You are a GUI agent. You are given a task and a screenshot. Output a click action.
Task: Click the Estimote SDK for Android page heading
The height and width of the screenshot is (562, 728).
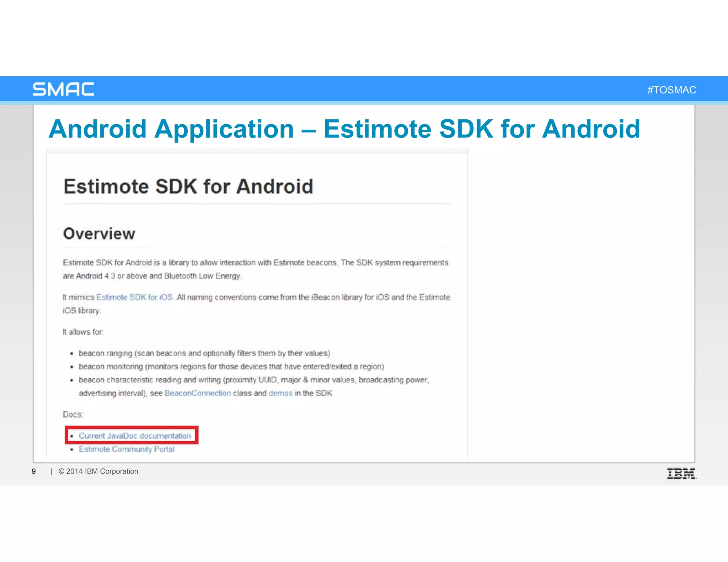click(x=188, y=186)
